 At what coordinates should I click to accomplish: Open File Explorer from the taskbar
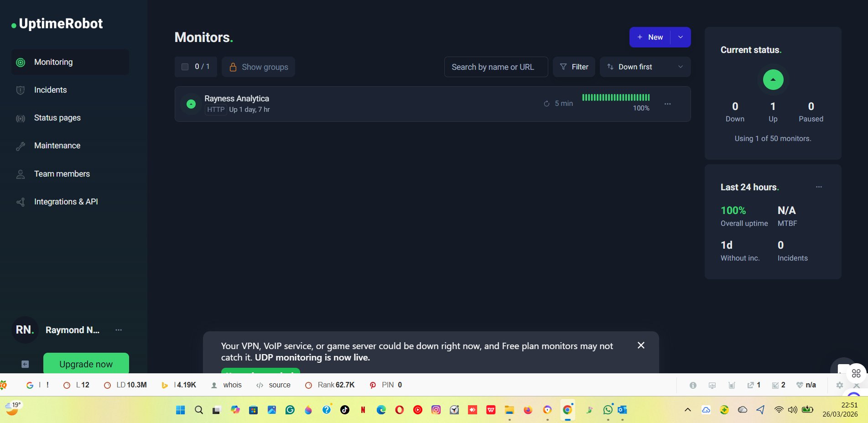pyautogui.click(x=509, y=410)
